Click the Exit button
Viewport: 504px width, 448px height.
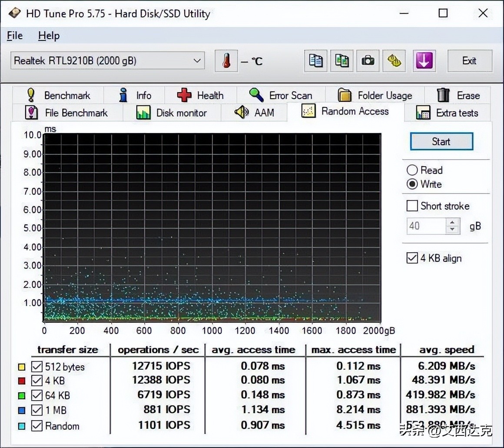[470, 61]
